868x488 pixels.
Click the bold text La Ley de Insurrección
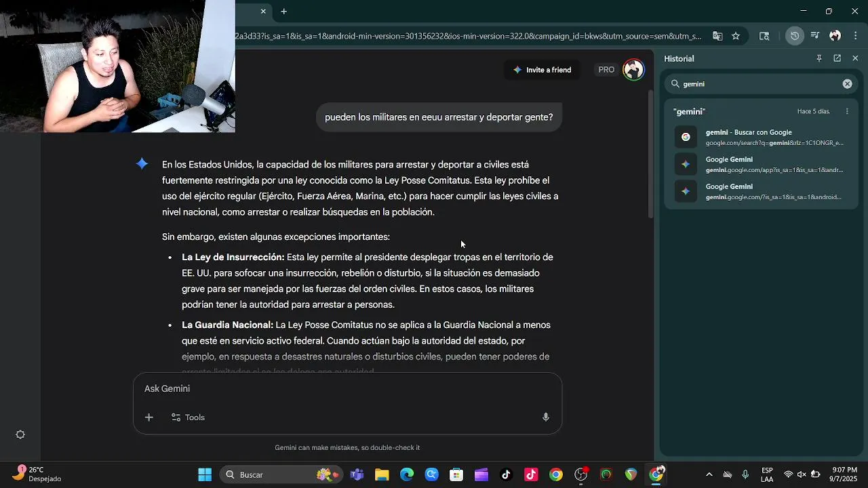[233, 258]
